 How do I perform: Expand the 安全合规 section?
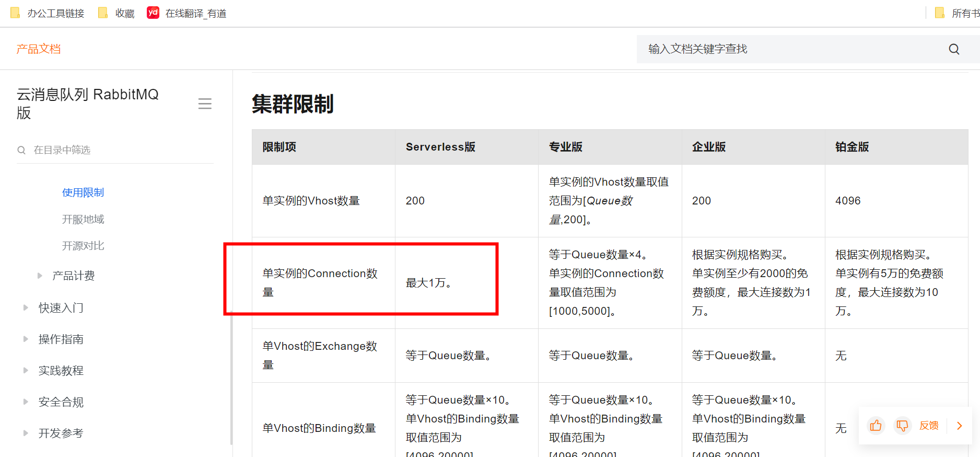pos(26,402)
